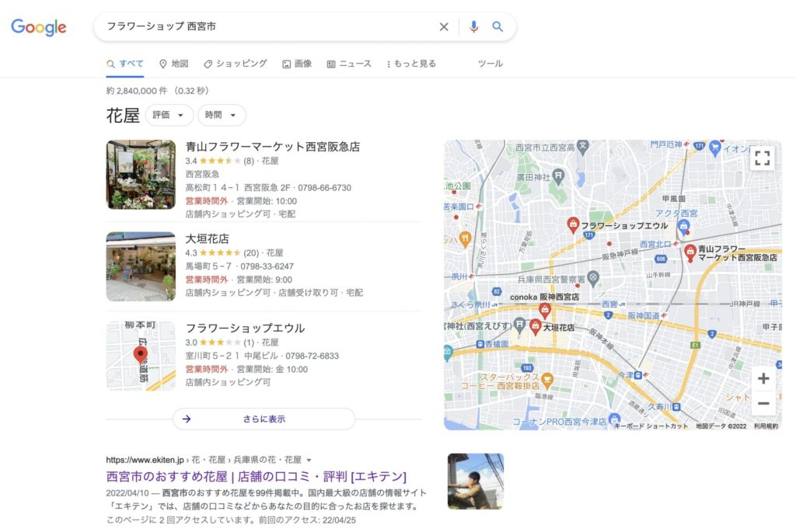Click inside the search text field
The height and width of the screenshot is (532, 796).
(264, 26)
